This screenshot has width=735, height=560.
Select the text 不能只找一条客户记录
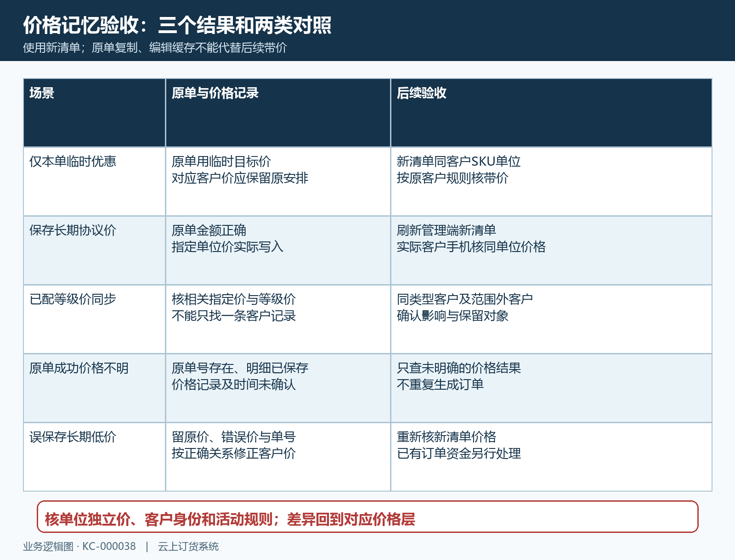(234, 316)
